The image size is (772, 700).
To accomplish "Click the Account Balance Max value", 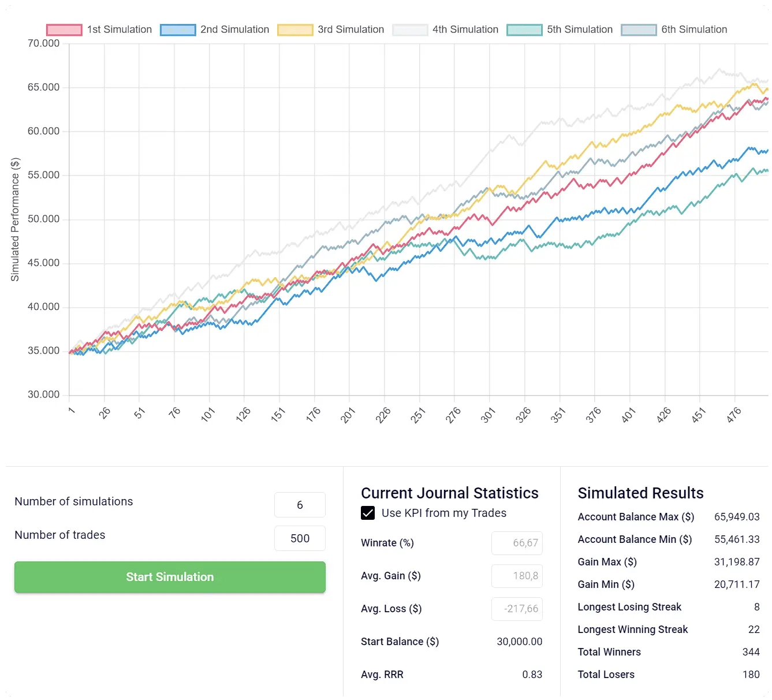I will (x=736, y=517).
